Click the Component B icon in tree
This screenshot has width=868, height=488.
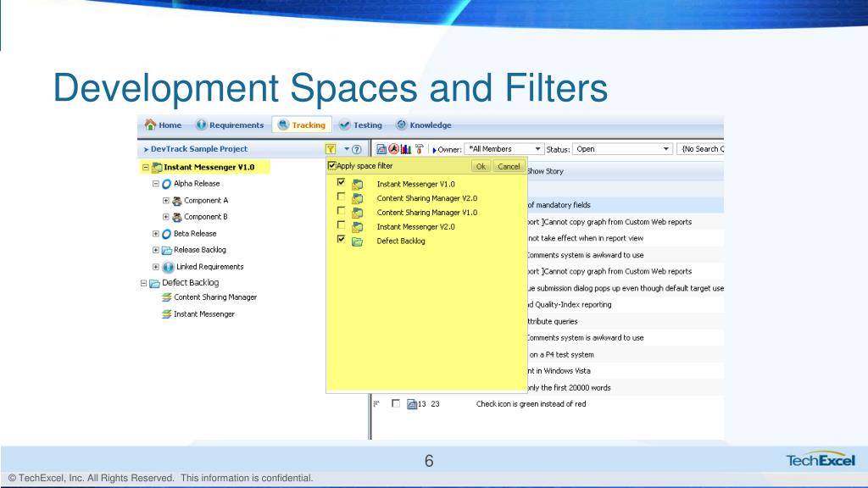point(177,217)
